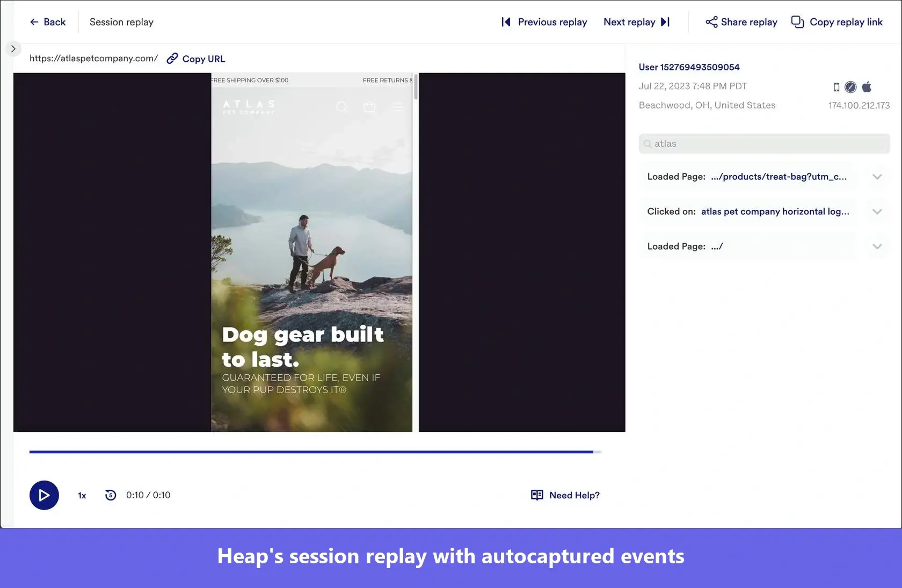Click User 152769493509054 link

pyautogui.click(x=689, y=67)
